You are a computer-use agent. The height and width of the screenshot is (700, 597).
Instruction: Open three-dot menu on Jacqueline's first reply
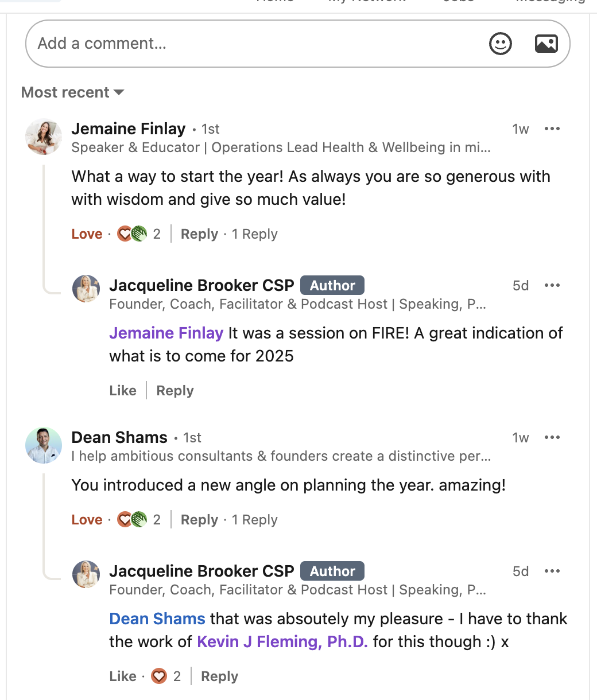[x=552, y=286]
